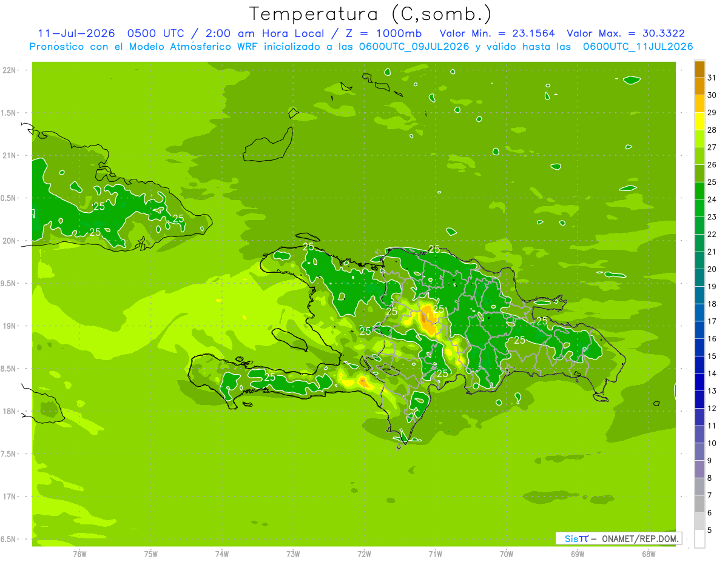Pick the orange legend swatch between 30 and 31
The image size is (728, 562).
[x=699, y=87]
